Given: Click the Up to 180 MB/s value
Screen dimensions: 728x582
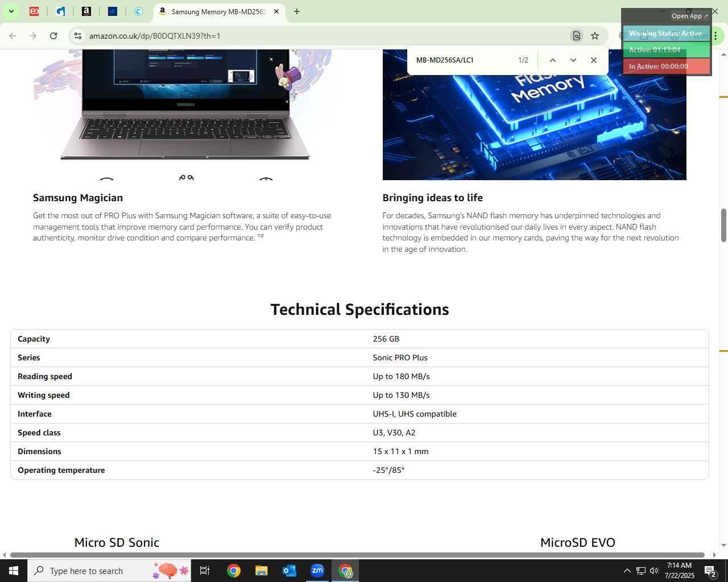Looking at the screenshot, I should tap(401, 376).
